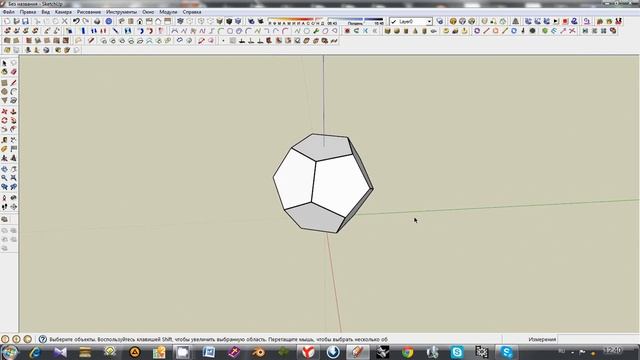Open the Модули menu

pos(168,12)
